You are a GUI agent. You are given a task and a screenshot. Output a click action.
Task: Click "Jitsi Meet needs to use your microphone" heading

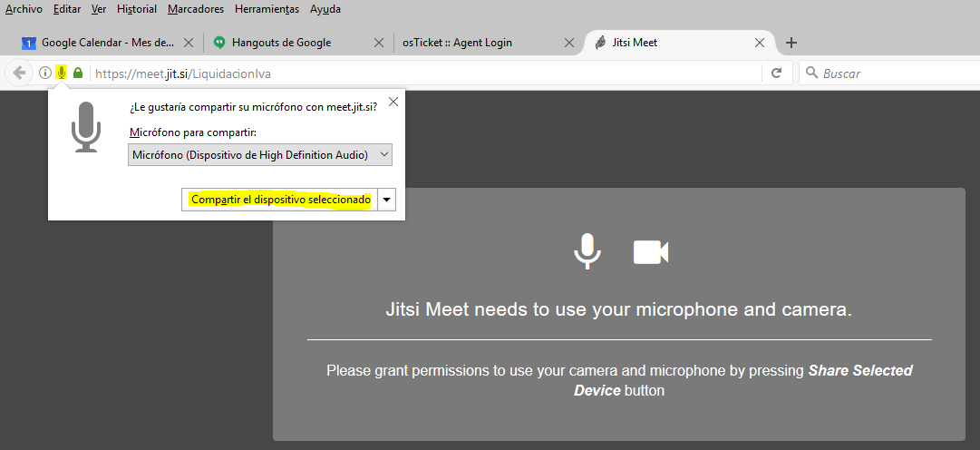pos(619,309)
